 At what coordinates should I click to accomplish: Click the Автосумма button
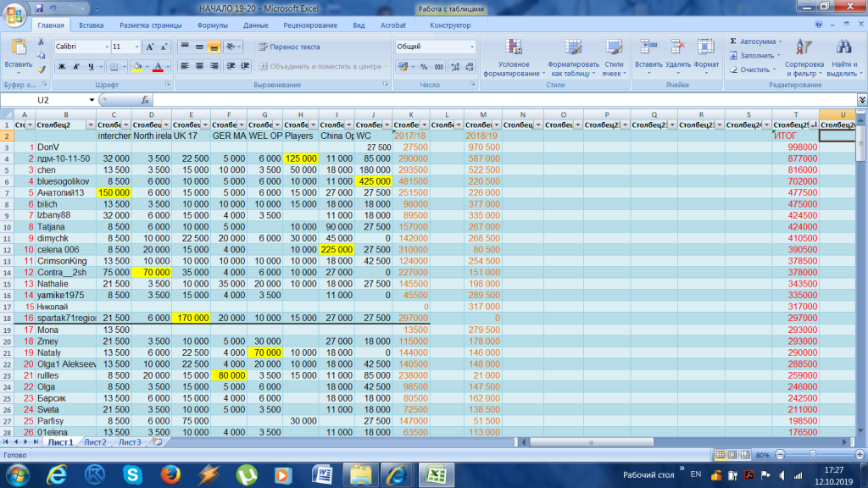pyautogui.click(x=754, y=41)
